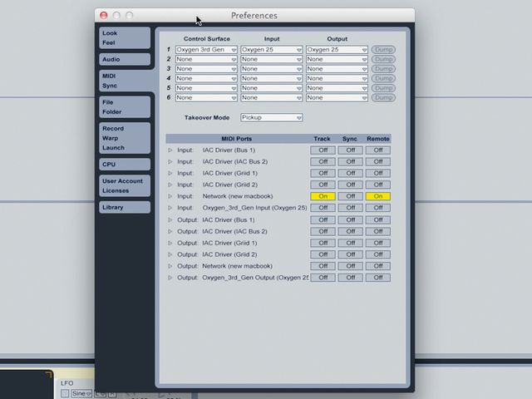The image size is (532, 399).
Task: Enable Track for Output IAC Driver (IAC Bus 2)
Action: 323,231
